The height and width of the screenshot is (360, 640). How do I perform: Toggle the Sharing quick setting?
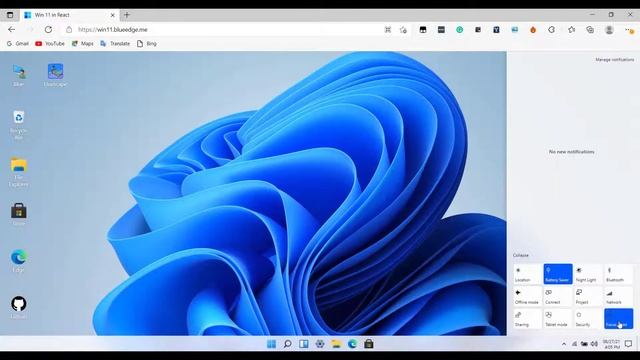pyautogui.click(x=527, y=319)
